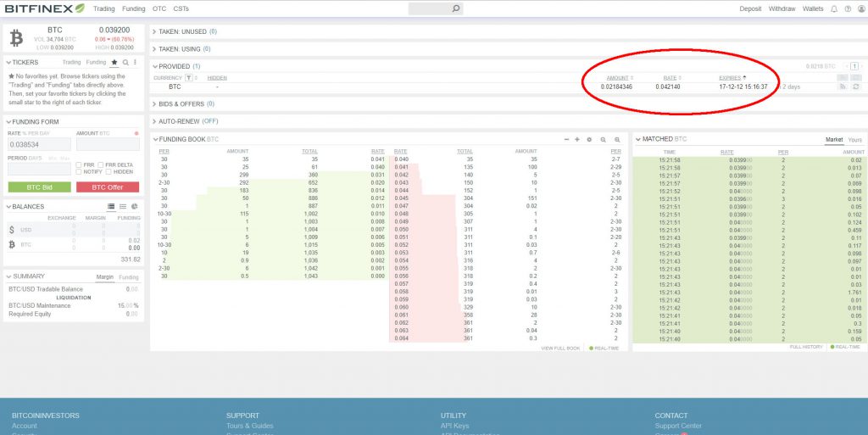
Task: Switch Summary to the Funding tab
Action: click(x=129, y=277)
